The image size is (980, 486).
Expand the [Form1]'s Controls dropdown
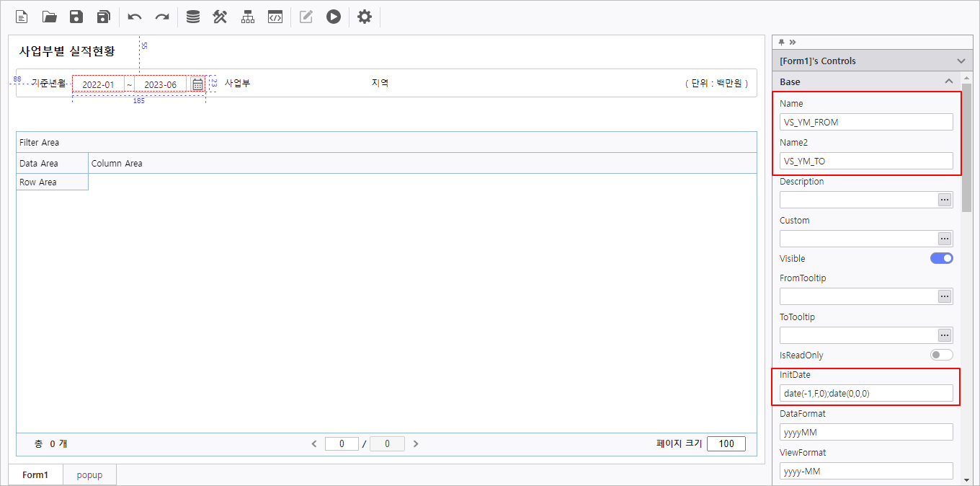[961, 61]
